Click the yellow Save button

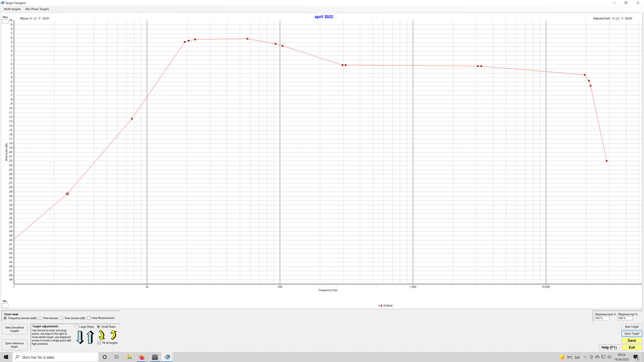[x=632, y=341]
